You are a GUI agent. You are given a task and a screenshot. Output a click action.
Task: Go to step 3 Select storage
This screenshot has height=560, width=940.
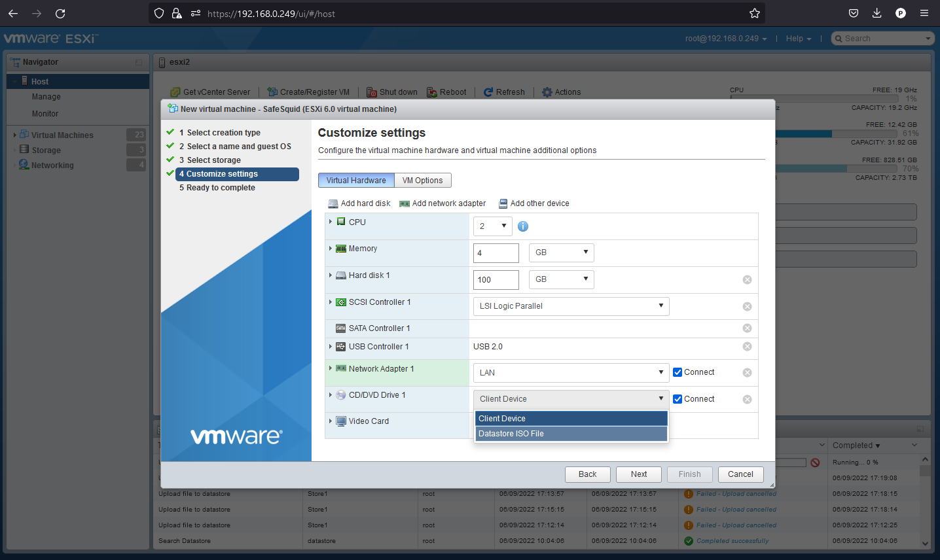pos(210,160)
